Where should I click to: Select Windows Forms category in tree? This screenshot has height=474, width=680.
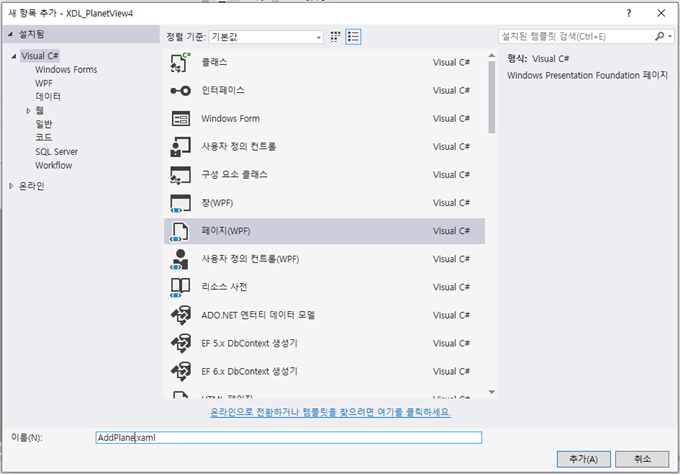pyautogui.click(x=66, y=69)
